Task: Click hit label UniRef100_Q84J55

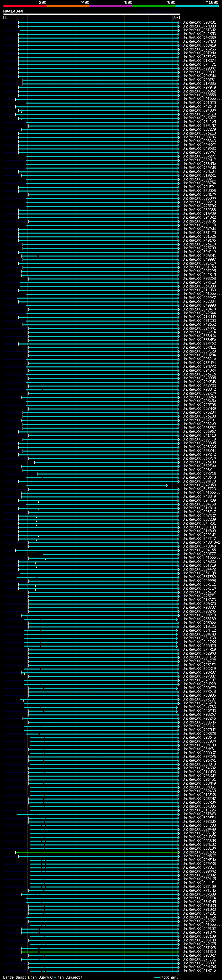Action: tap(199, 550)
